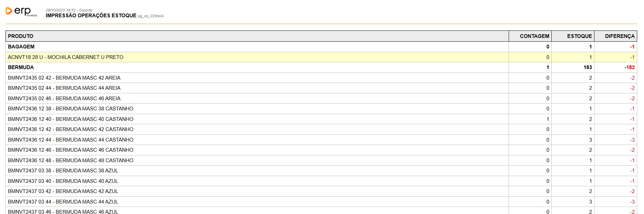Select the BERMUDA MASC 44 AREIA product

coord(64,88)
